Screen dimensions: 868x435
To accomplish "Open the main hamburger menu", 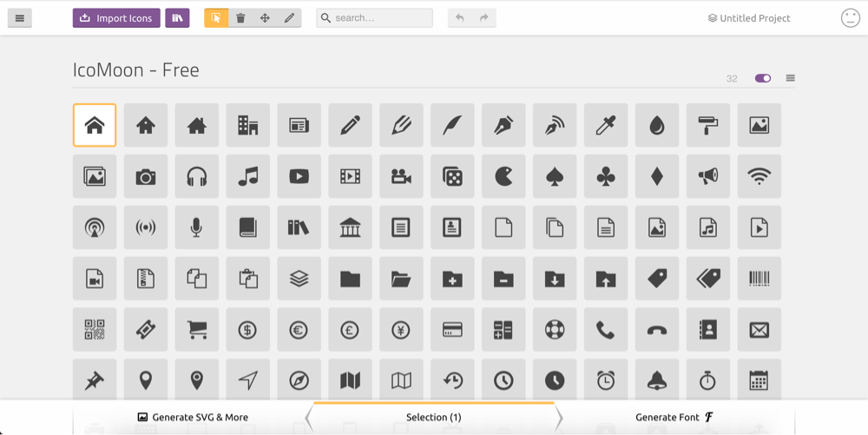I will tap(19, 18).
